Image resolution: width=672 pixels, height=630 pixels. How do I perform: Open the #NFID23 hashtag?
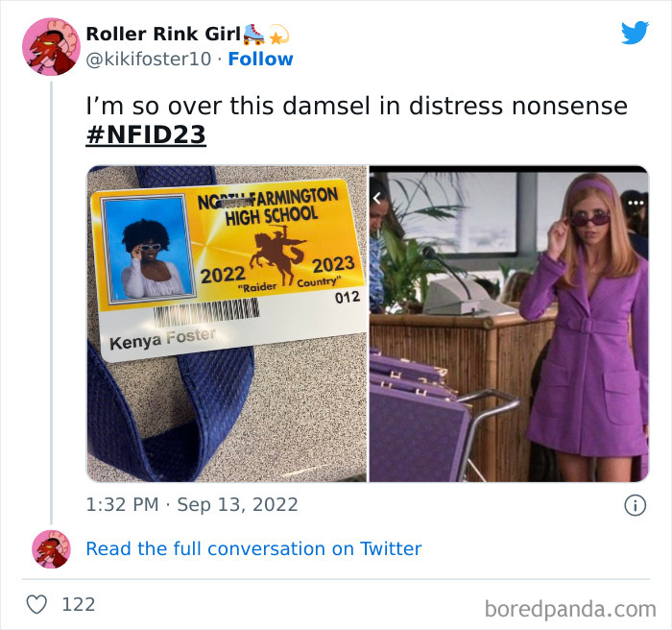(x=146, y=134)
